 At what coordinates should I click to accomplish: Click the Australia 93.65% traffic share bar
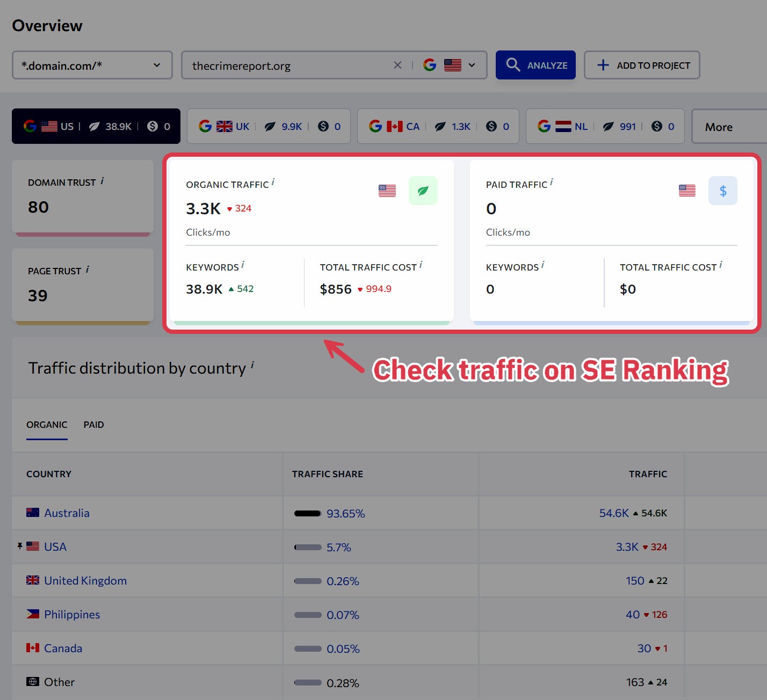click(x=308, y=514)
